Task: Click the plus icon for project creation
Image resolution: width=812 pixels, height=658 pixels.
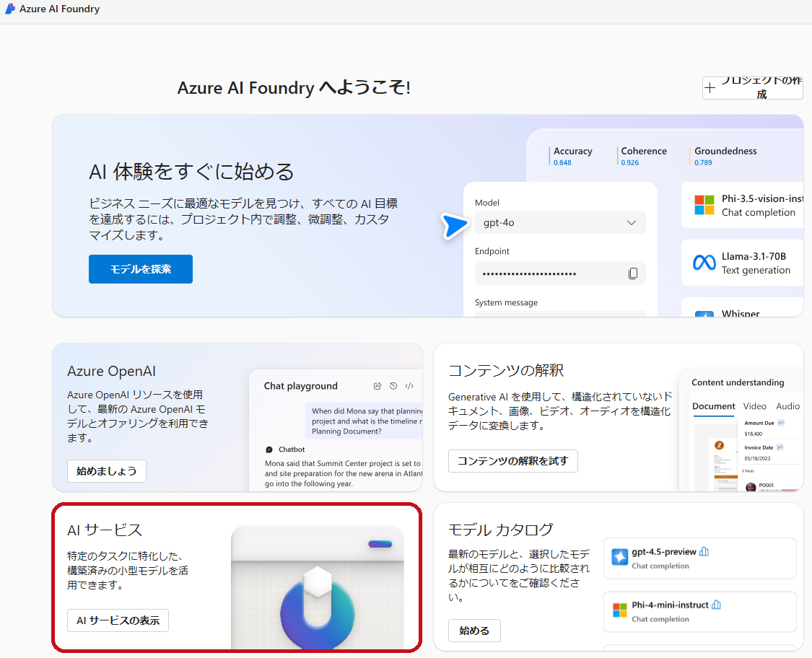Action: pyautogui.click(x=710, y=88)
